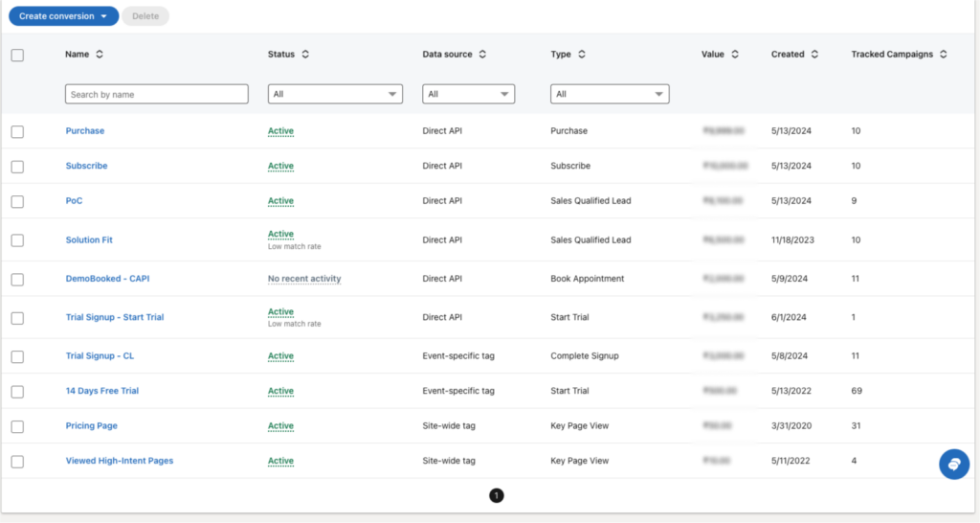Check the DemoBooked - CAPI row checkbox
Screen dimensions: 980x523
(17, 279)
